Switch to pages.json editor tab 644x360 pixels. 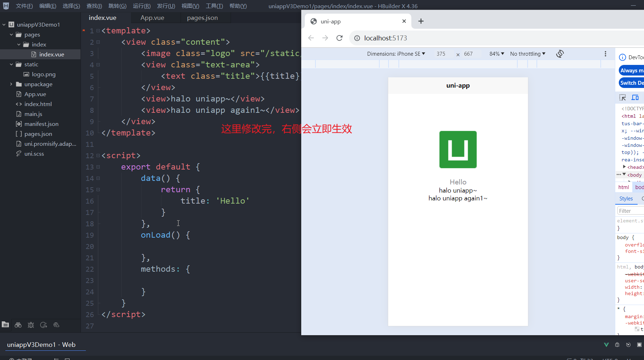(x=202, y=18)
